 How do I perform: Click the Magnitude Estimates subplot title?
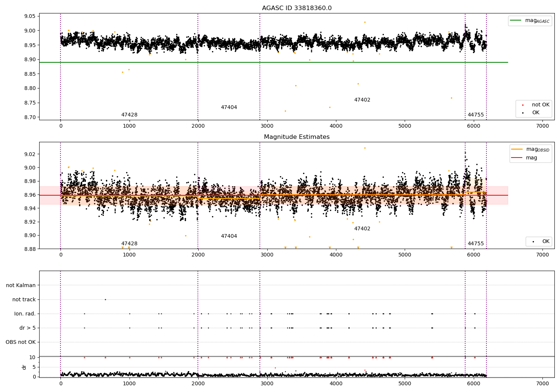tap(297, 137)
